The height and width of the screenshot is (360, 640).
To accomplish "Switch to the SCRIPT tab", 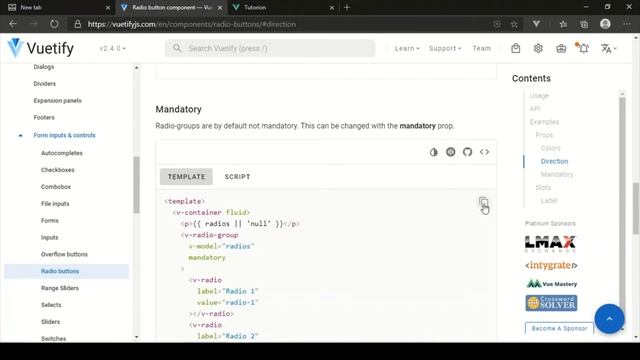I will click(x=237, y=177).
